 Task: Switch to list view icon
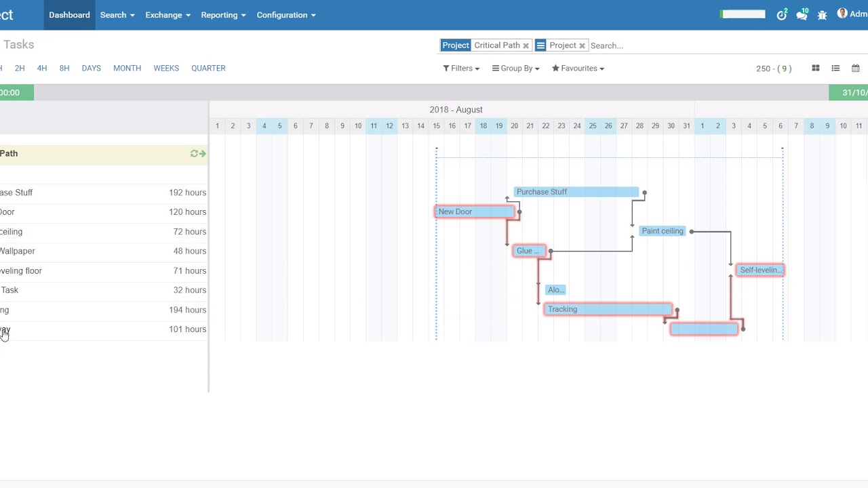click(835, 68)
